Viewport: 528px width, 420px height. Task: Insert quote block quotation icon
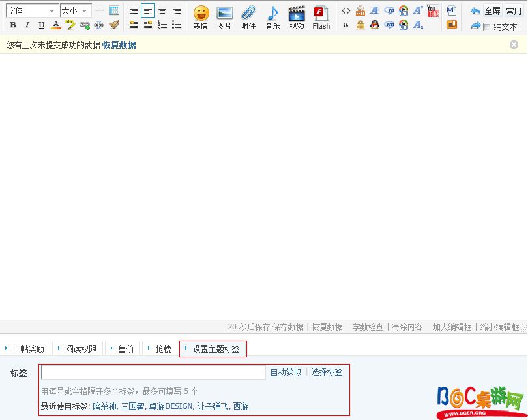click(346, 25)
